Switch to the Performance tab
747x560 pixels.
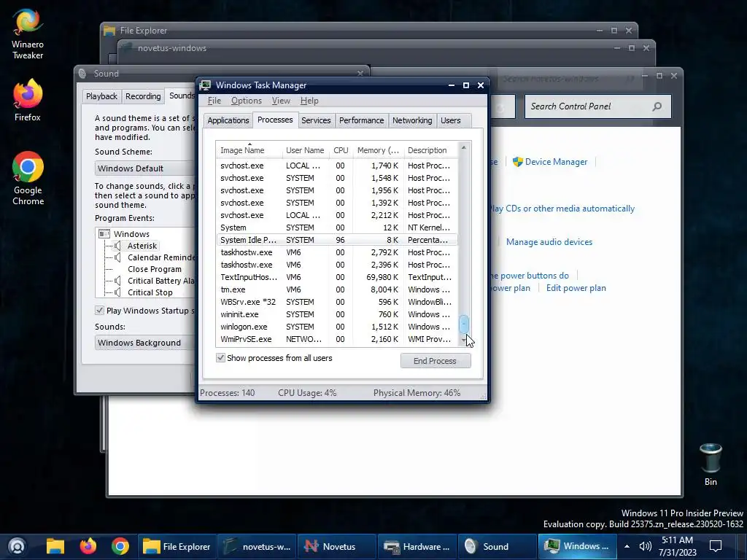point(361,120)
